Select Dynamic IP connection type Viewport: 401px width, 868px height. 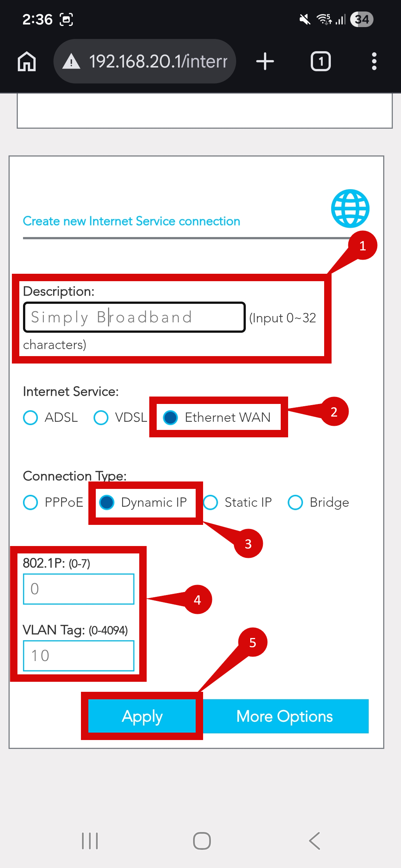pos(107,503)
